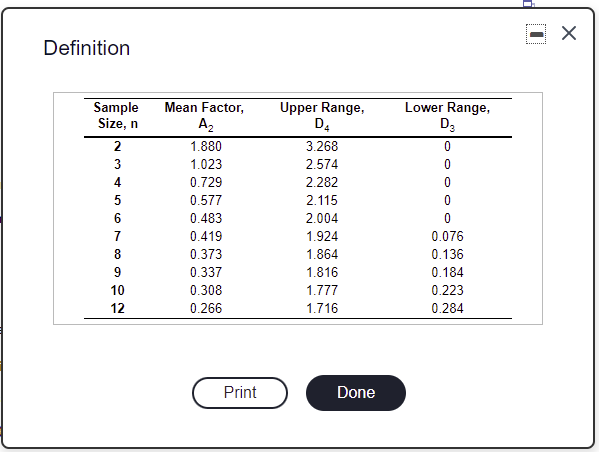Image resolution: width=599 pixels, height=452 pixels.
Task: Select the 'Mean Factor, A2' column header
Action: [x=204, y=116]
